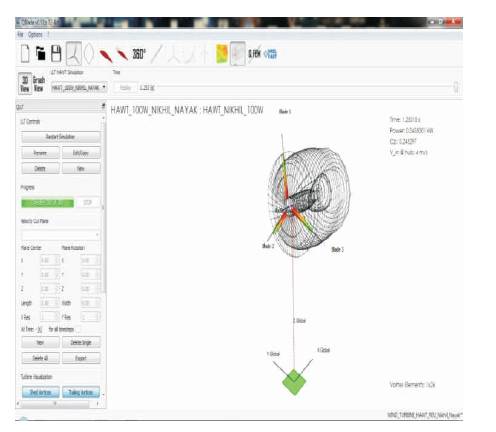The image size is (496, 432).
Task: Click the greyed three-blade rotor simulation icon
Action: point(174,54)
